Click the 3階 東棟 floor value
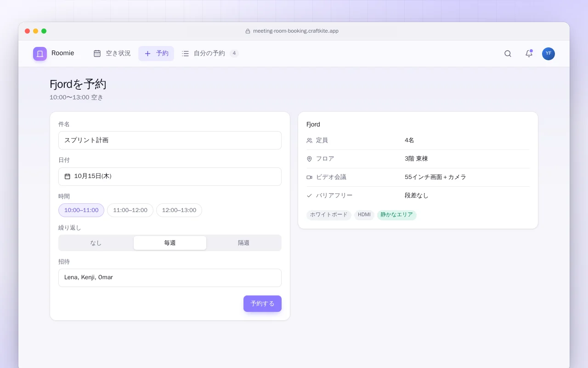Viewport: 588px width, 368px height. pos(416,159)
